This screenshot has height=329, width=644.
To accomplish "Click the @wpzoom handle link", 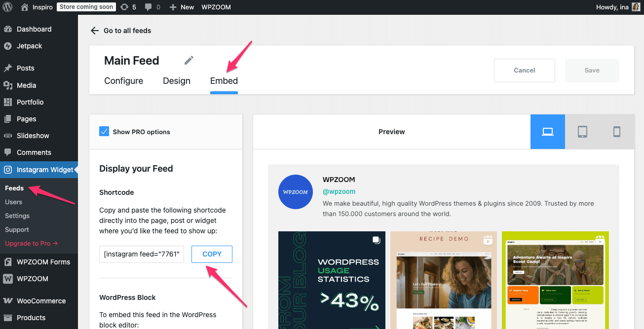I will 339,191.
